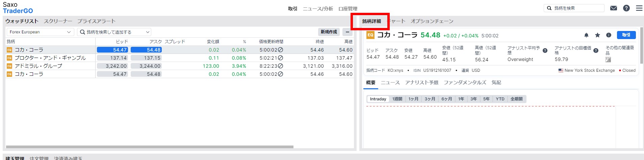Image resolution: width=644 pixels, height=160 pixels.
Task: Go to 口座管理 in top navigation
Action: click(x=348, y=8)
